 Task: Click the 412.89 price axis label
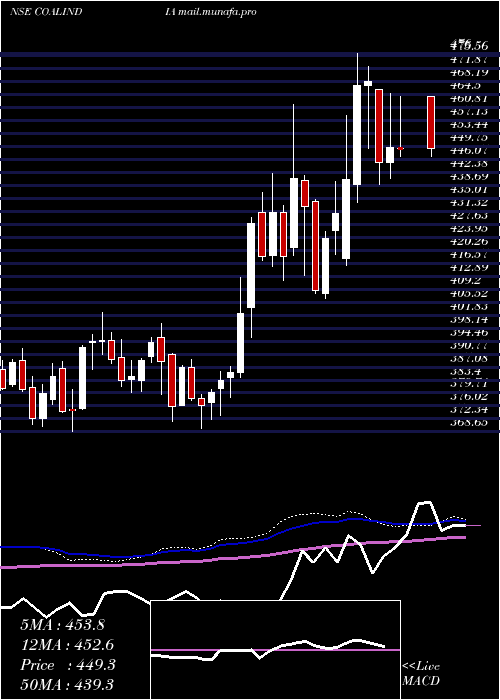(469, 268)
